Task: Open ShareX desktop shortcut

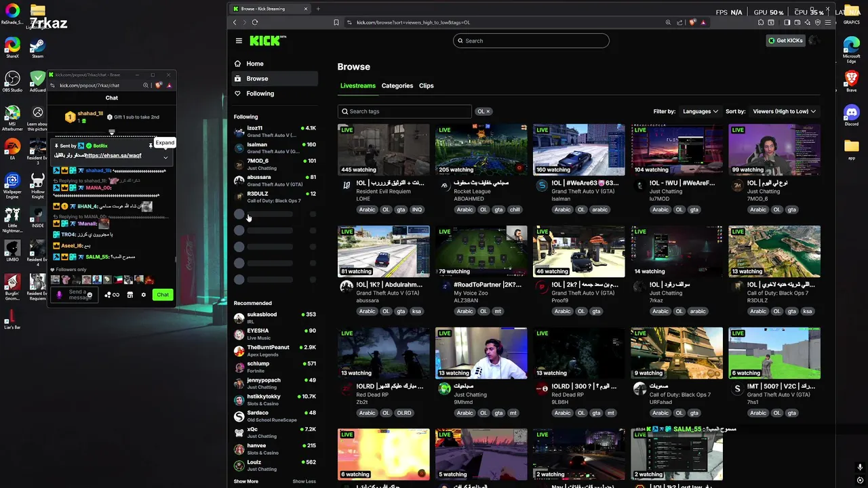Action: pyautogui.click(x=12, y=49)
